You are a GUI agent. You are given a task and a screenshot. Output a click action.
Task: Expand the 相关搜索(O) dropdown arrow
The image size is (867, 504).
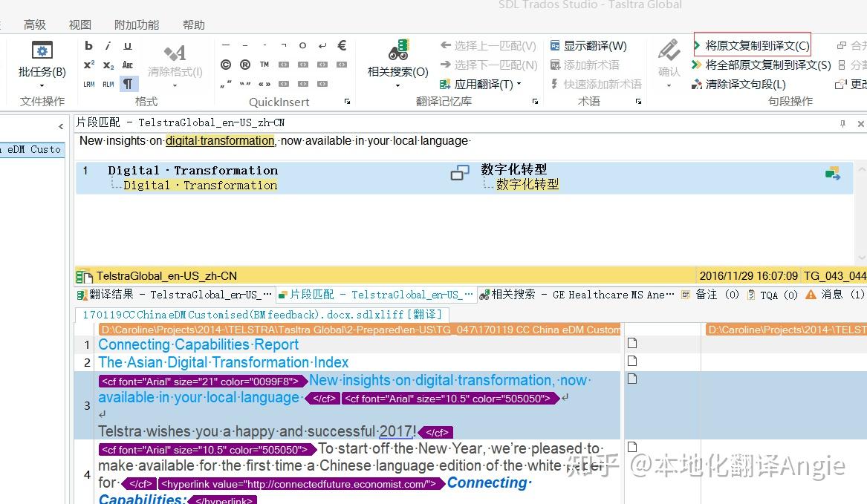coord(396,85)
